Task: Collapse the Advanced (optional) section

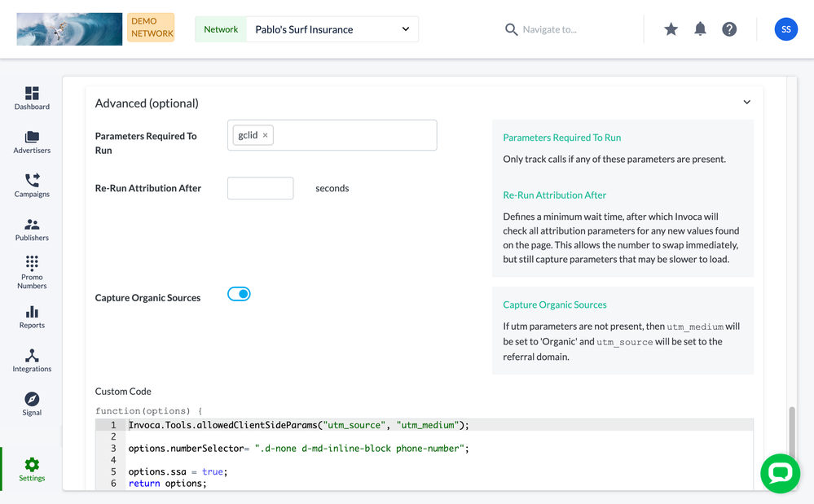Action: tap(746, 103)
